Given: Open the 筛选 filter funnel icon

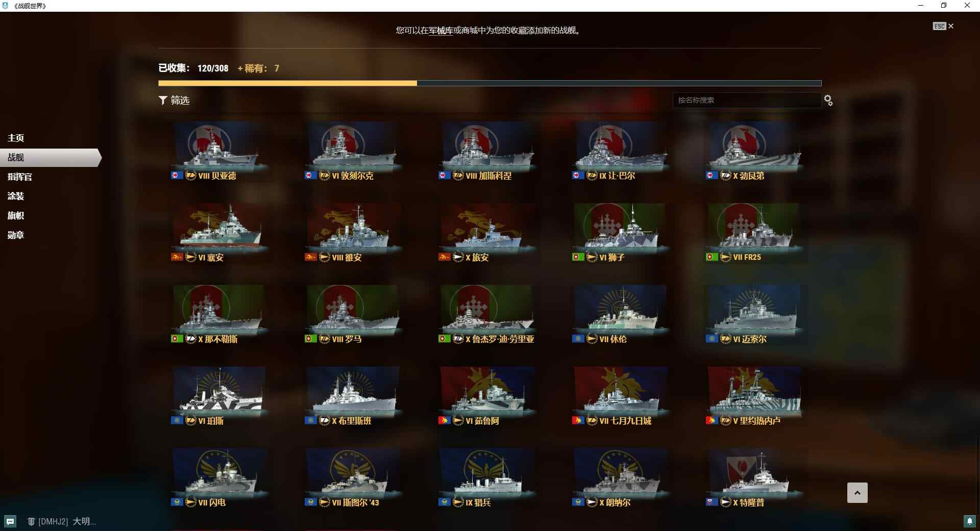Looking at the screenshot, I should point(163,100).
